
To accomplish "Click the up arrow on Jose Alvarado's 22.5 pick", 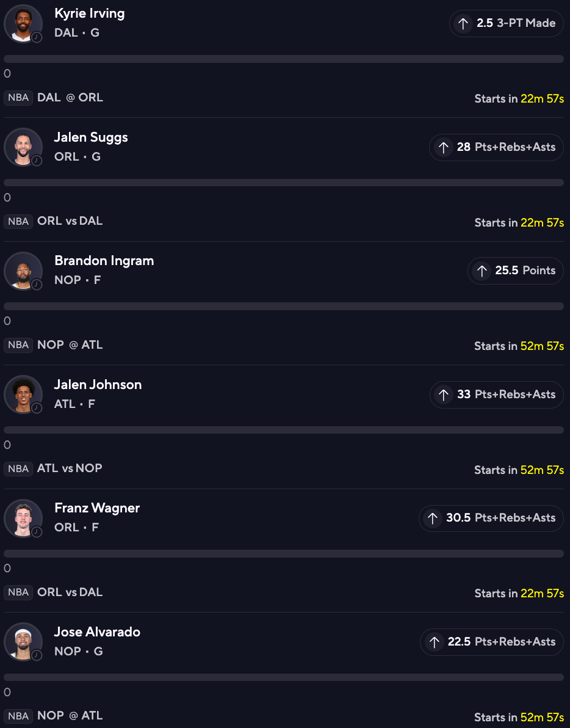I will (435, 642).
